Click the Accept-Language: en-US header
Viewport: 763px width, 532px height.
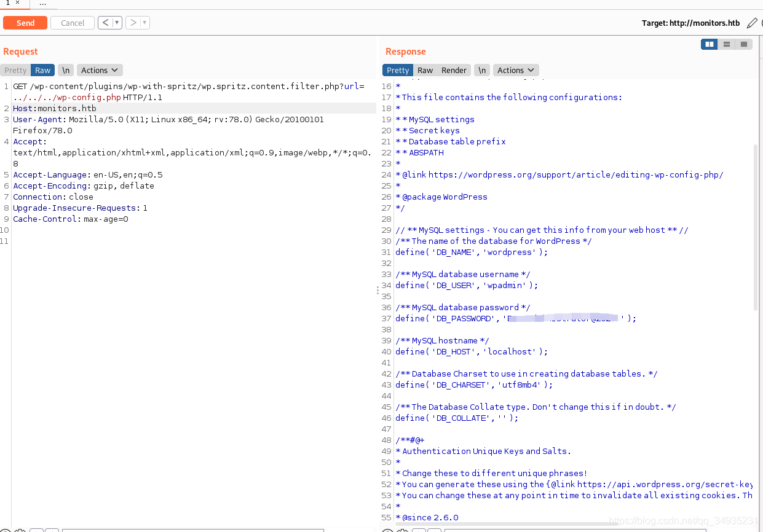click(88, 175)
